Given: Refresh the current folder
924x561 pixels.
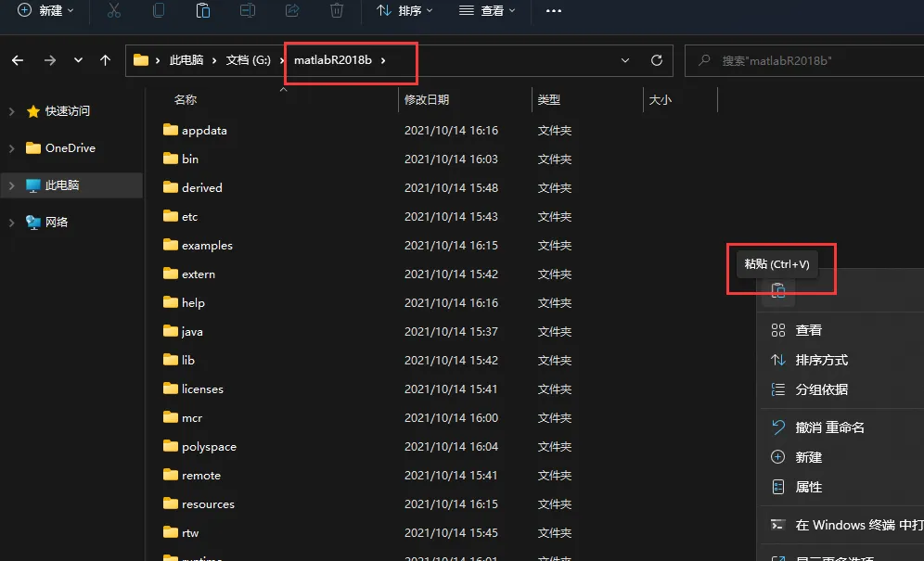Looking at the screenshot, I should [657, 60].
